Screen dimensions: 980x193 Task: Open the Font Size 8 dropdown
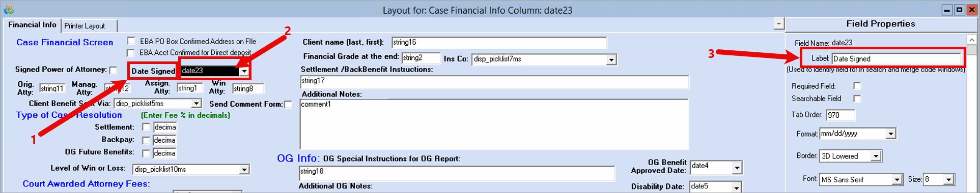tap(948, 179)
